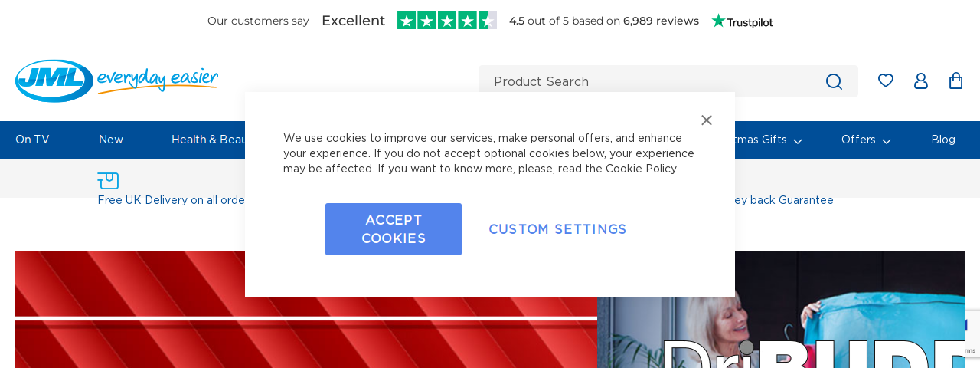Image resolution: width=980 pixels, height=368 pixels.
Task: Expand the Offers menu chevron
Action: pos(887,141)
